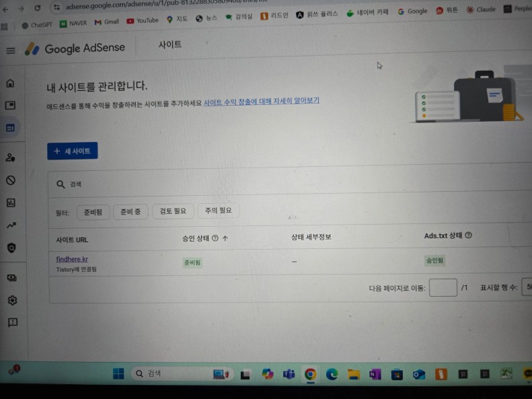Open the Claude bookmark
Image resolution: width=532 pixels, height=399 pixels.
click(x=481, y=9)
